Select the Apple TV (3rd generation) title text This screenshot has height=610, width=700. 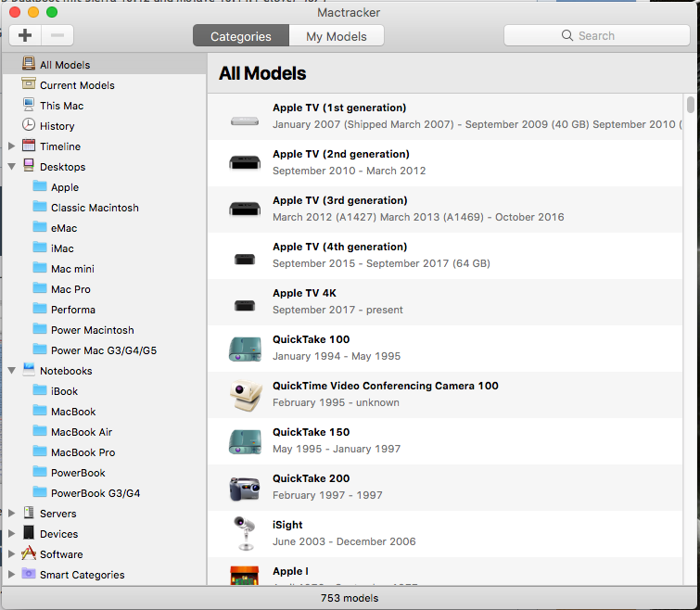pos(339,200)
